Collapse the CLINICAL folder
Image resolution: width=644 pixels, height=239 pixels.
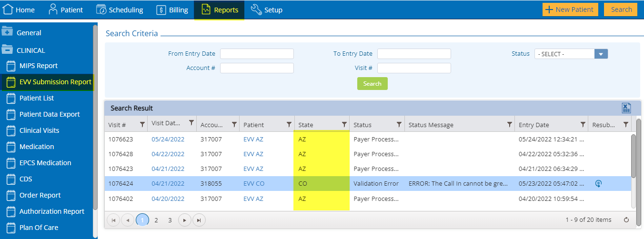[x=7, y=50]
